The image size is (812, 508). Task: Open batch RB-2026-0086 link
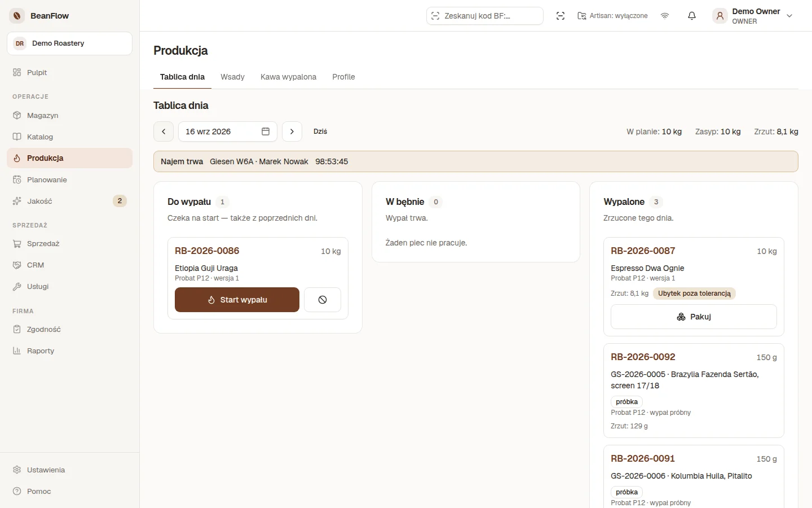coord(207,251)
